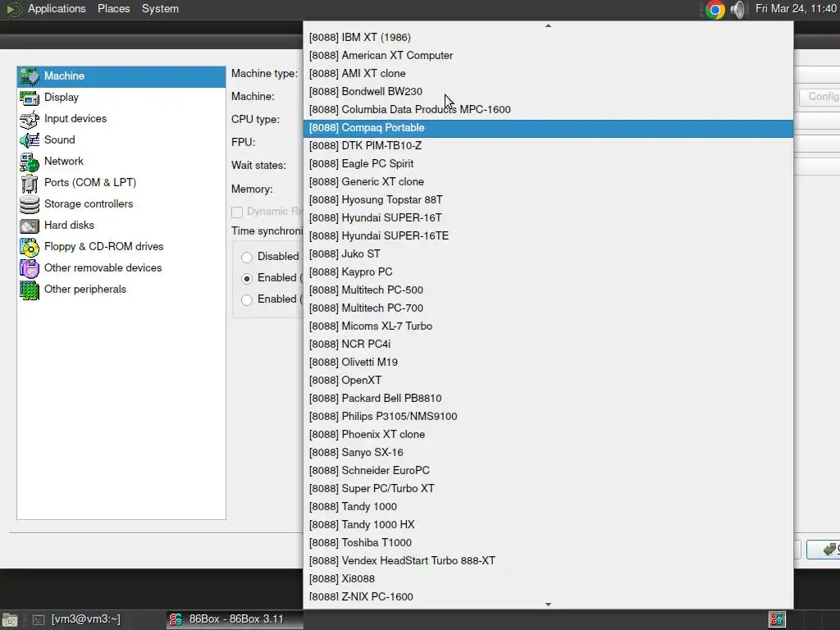
Task: Choose [8088] Eagle PC Spirit
Action: 548,164
